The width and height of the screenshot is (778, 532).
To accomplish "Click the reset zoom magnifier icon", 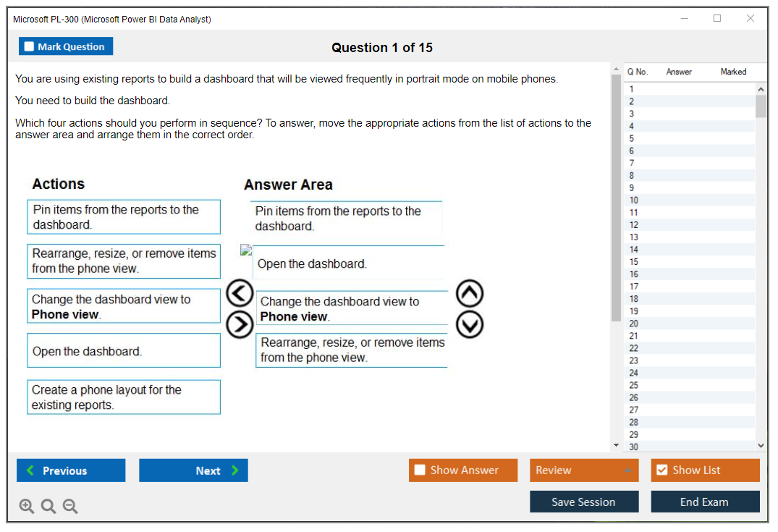I will [48, 506].
